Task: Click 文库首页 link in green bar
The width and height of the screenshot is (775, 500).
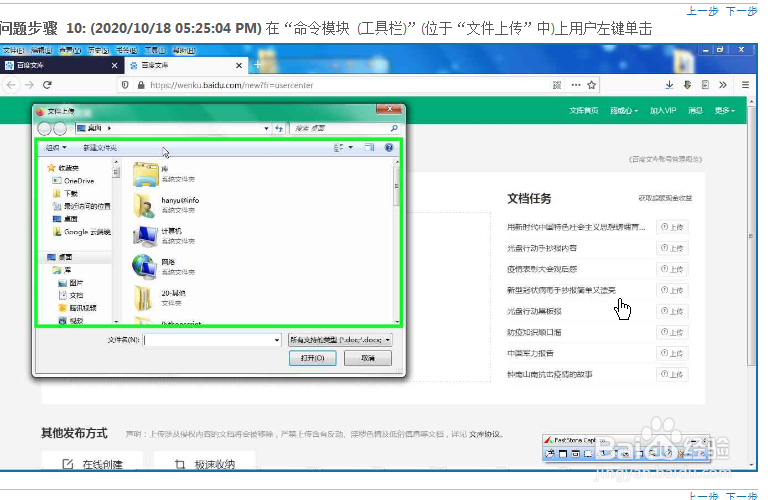Action: coord(583,111)
